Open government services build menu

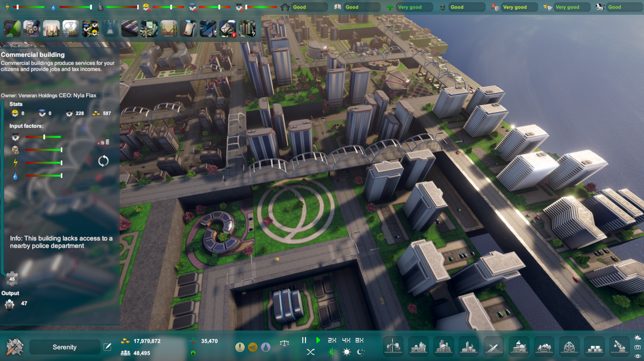click(519, 347)
